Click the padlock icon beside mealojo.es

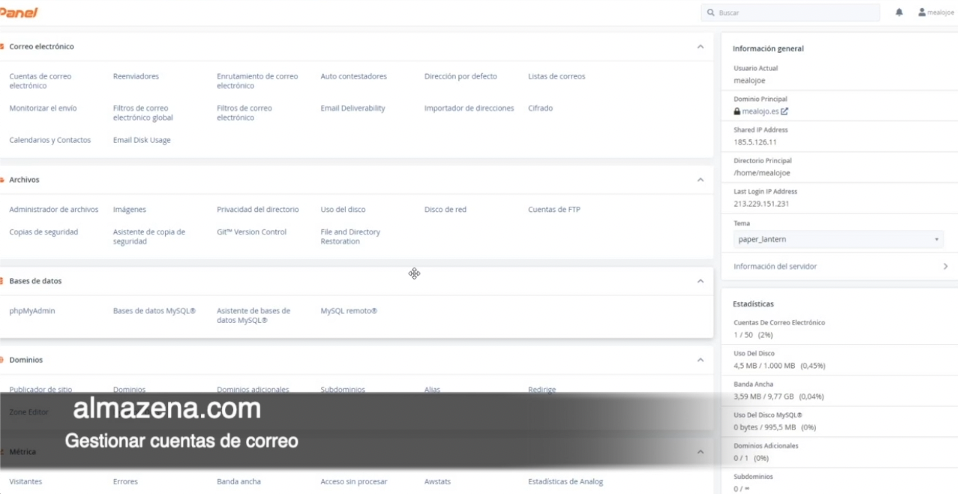(x=737, y=112)
